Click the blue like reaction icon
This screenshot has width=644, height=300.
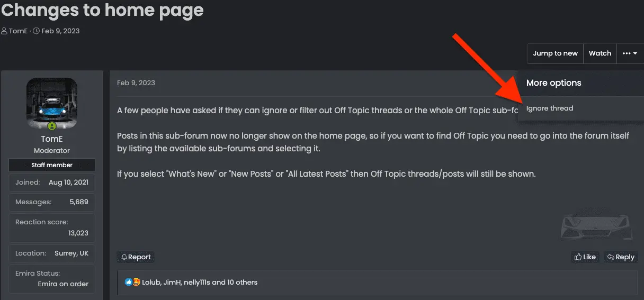point(129,282)
